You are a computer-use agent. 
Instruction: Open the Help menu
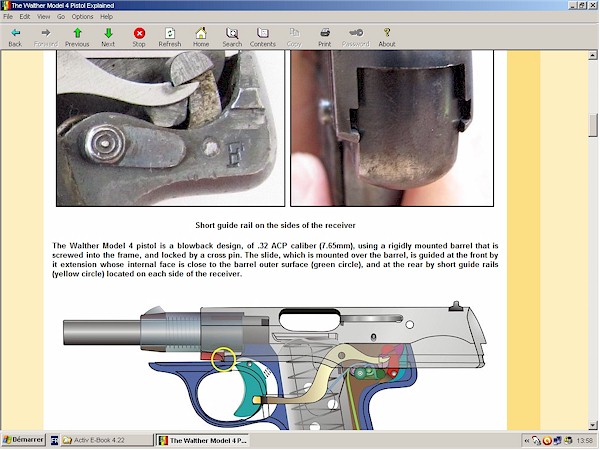coord(106,16)
